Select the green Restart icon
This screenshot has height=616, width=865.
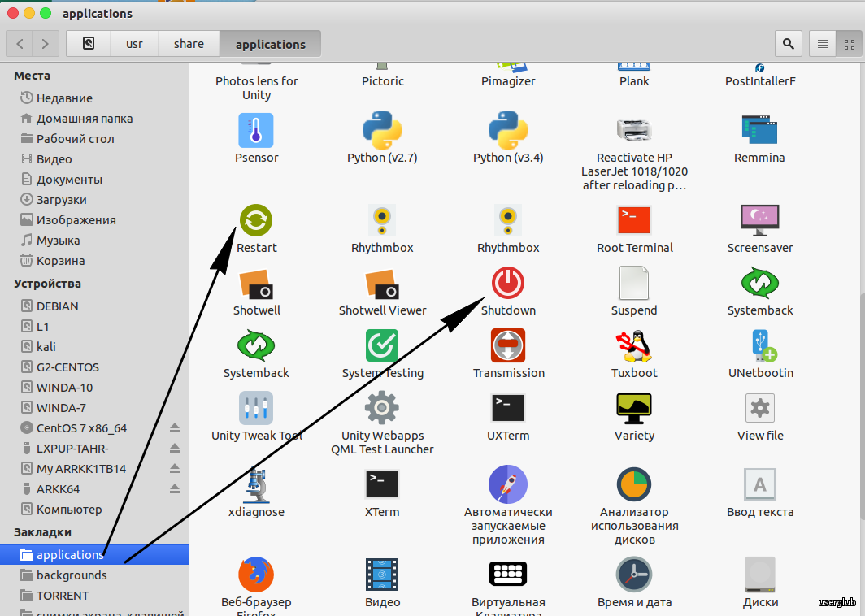tap(256, 220)
